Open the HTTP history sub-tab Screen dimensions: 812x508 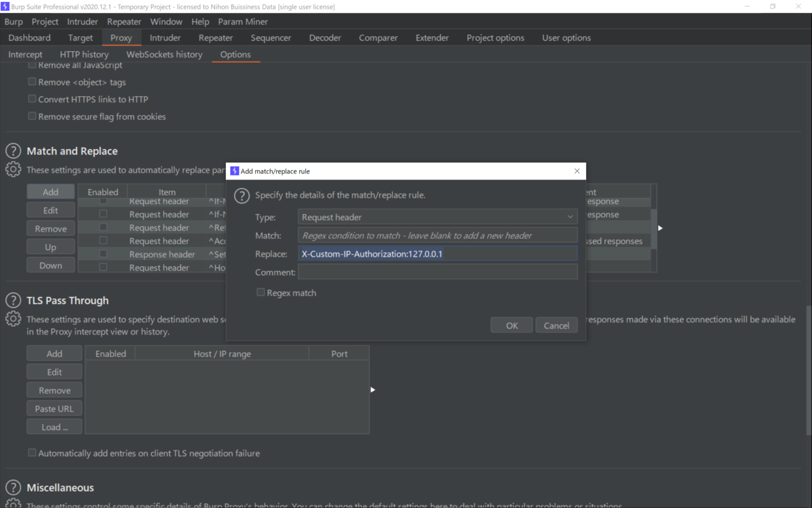[84, 54]
